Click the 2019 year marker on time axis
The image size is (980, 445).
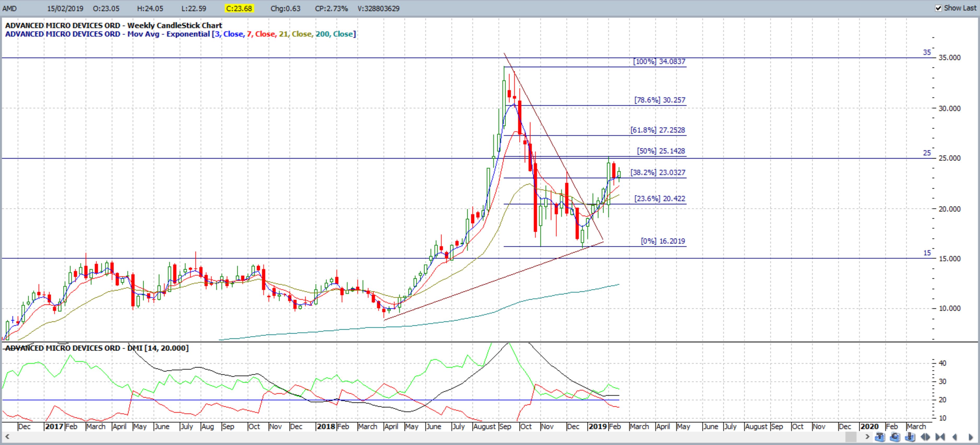pos(598,427)
